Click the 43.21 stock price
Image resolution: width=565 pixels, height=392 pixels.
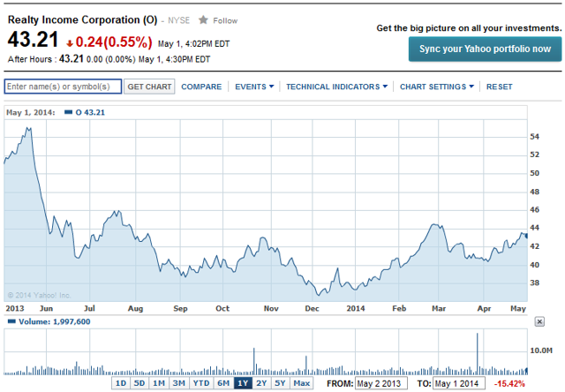[33, 39]
